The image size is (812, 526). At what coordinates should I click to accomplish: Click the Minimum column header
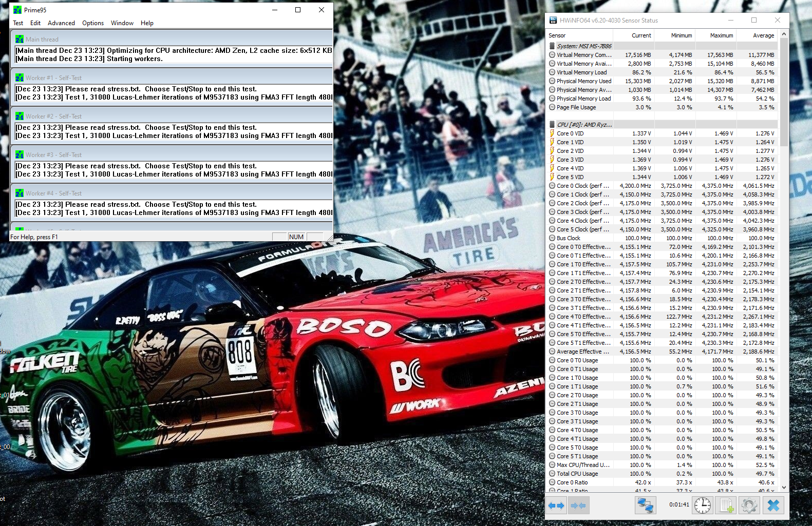tap(675, 35)
